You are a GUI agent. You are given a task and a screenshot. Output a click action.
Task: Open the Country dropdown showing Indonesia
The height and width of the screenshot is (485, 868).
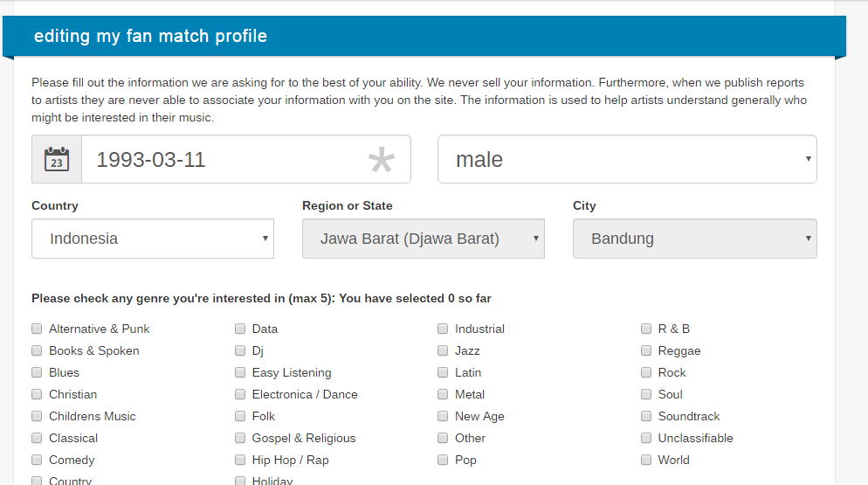(153, 239)
